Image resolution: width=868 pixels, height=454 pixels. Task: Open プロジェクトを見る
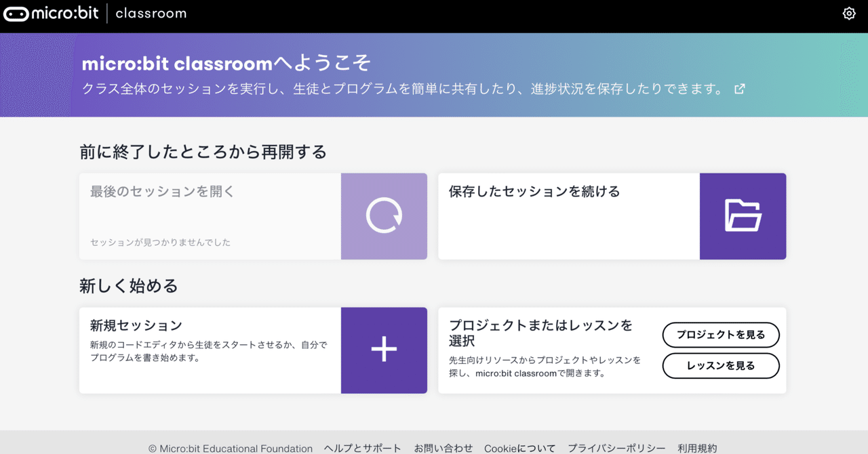point(721,335)
